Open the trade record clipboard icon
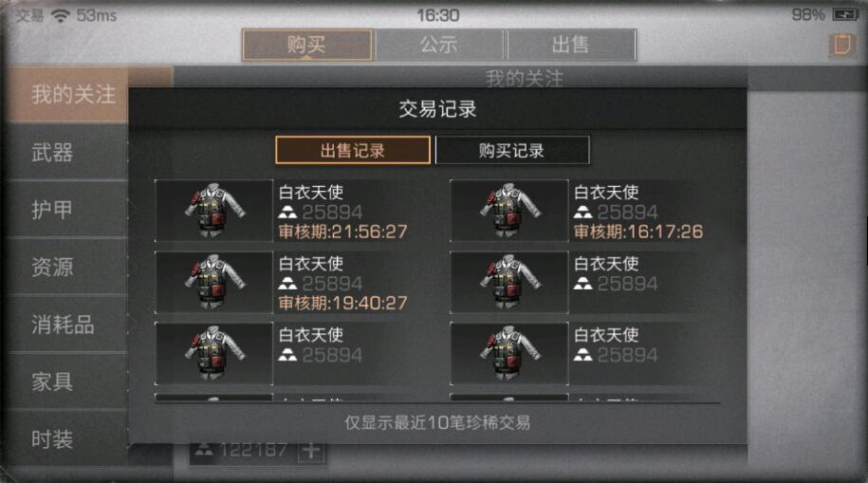Viewport: 868px width, 483px height. [841, 45]
